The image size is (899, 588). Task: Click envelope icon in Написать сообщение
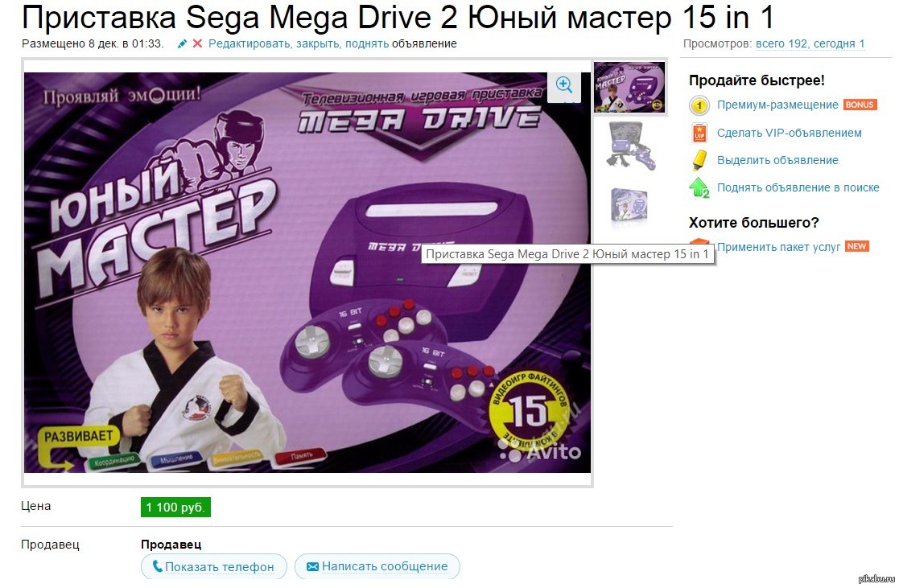click(x=312, y=566)
